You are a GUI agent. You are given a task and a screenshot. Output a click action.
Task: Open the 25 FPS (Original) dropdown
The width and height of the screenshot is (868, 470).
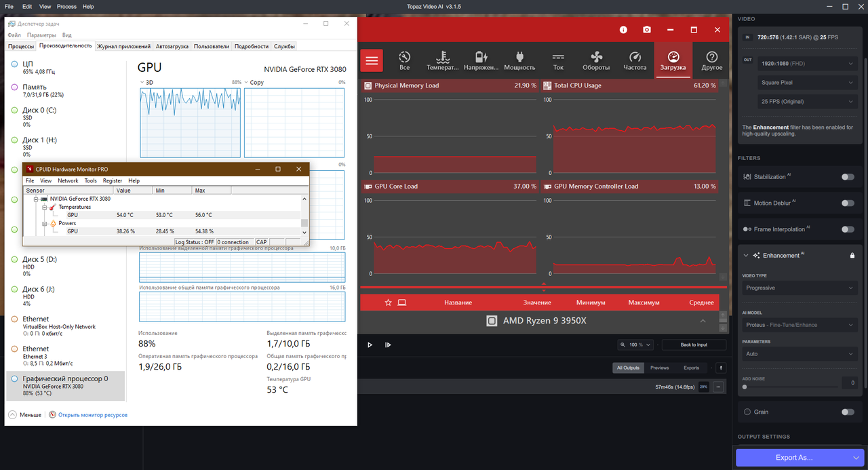pos(808,101)
